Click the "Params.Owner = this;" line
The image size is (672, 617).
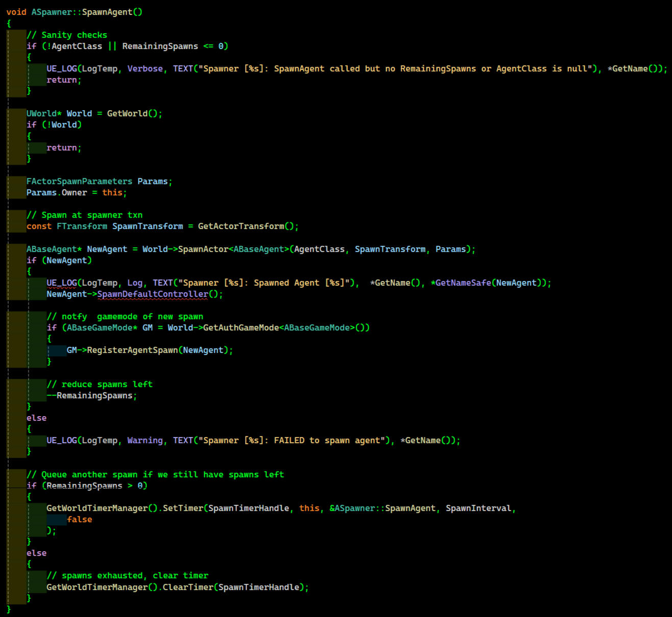click(x=77, y=193)
